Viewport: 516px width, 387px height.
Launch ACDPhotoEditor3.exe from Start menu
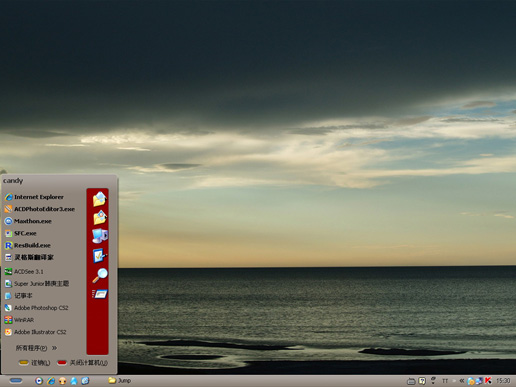click(40, 209)
